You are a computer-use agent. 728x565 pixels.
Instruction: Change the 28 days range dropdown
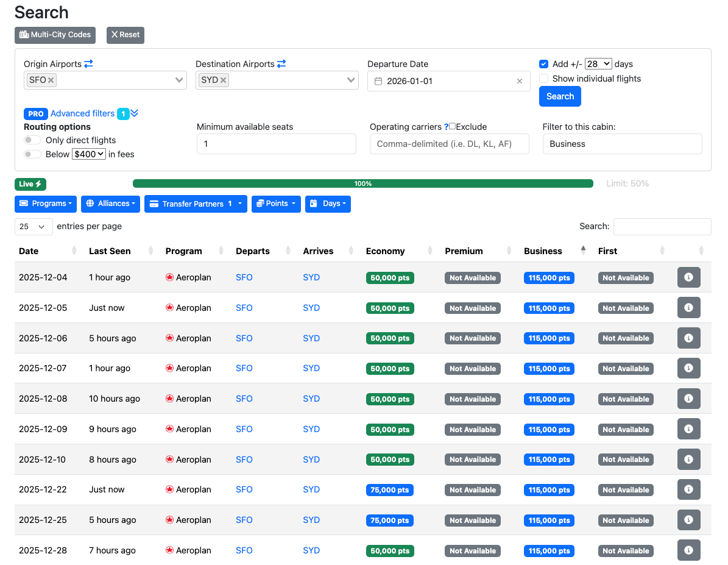598,64
